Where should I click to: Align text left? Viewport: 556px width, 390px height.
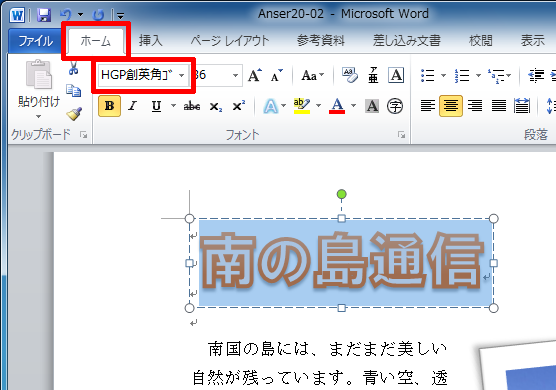tap(428, 106)
